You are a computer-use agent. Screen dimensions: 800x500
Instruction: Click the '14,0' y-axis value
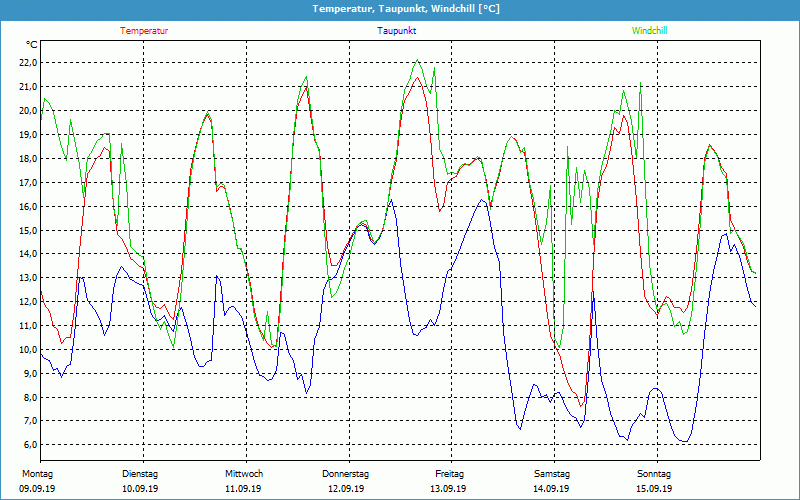pos(28,254)
